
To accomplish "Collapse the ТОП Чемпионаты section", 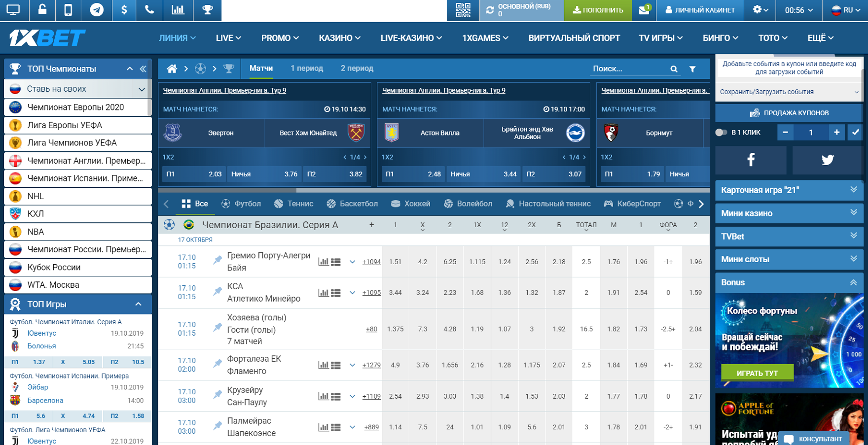I will click(130, 69).
